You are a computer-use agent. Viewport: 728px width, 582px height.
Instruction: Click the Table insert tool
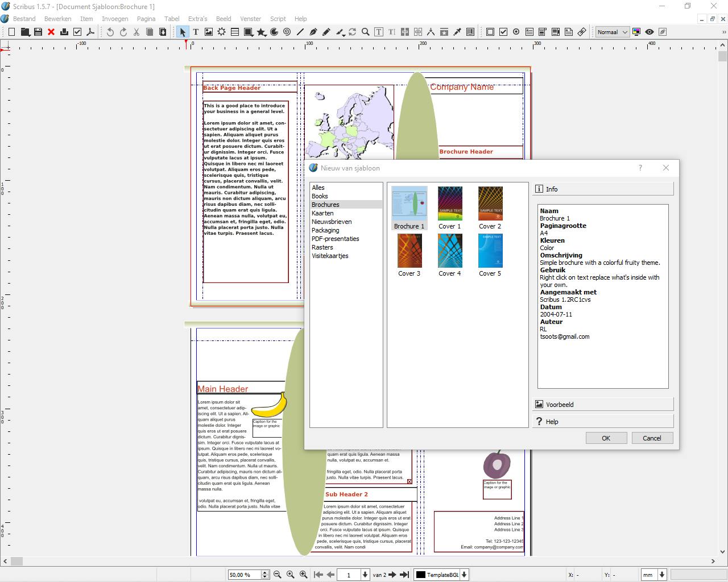235,32
